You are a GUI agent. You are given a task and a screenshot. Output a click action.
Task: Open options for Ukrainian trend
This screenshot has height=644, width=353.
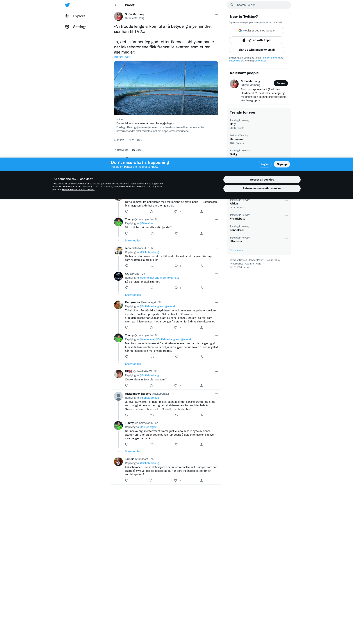(x=286, y=136)
